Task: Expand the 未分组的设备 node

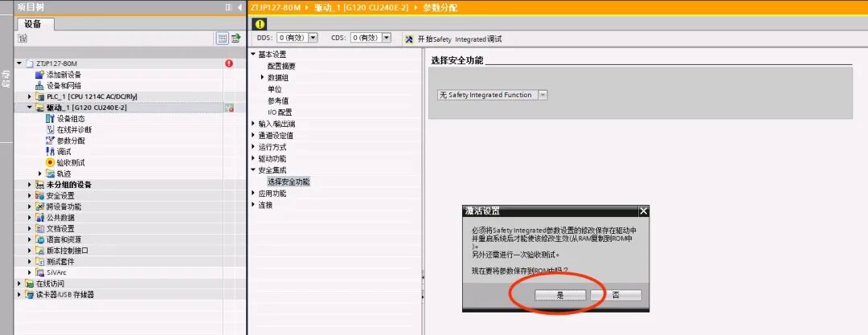Action: [x=30, y=185]
